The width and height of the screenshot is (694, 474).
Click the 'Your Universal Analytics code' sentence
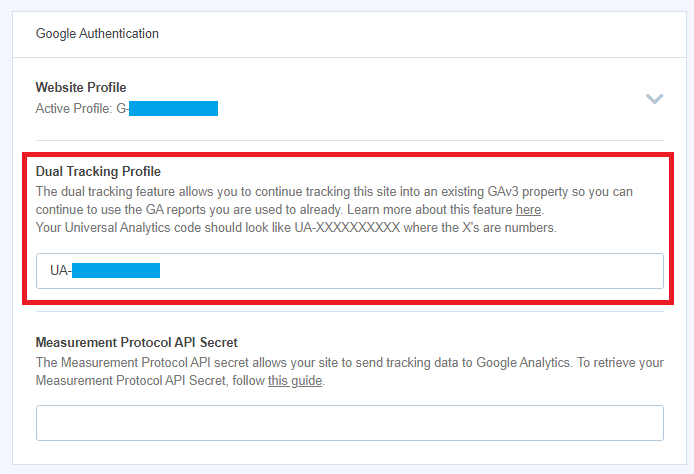point(296,227)
